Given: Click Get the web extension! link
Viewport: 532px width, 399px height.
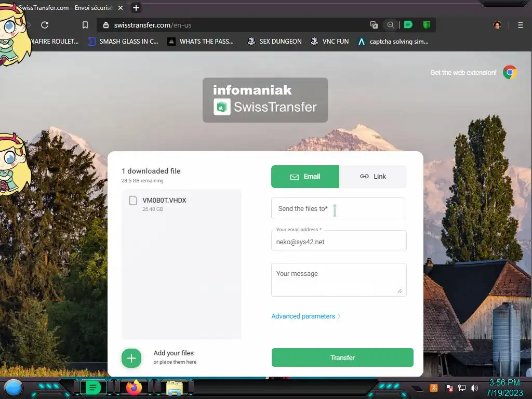Looking at the screenshot, I should coord(463,72).
